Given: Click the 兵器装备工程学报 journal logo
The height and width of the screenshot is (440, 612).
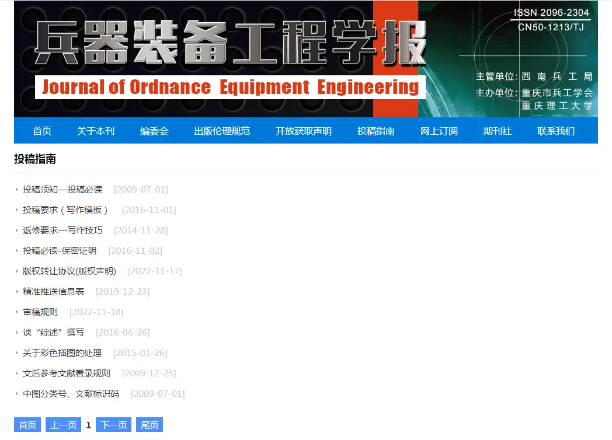Looking at the screenshot, I should (x=230, y=42).
